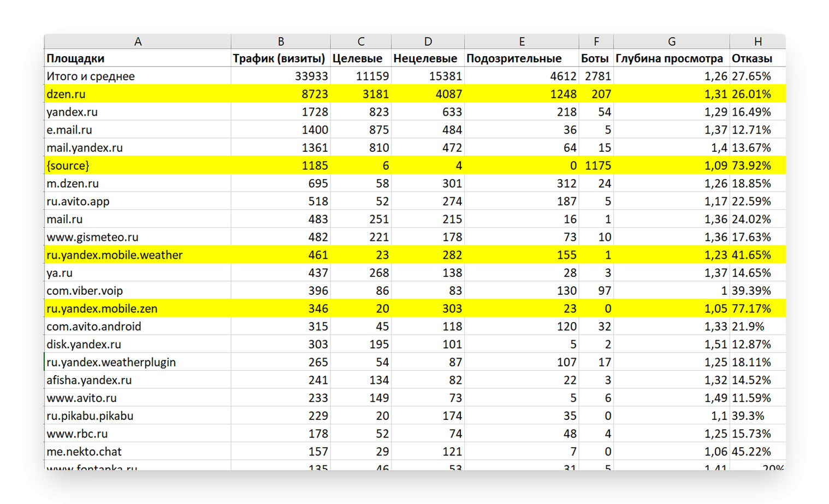Select the www.avito.ru cell
The width and height of the screenshot is (829, 504).
(x=138, y=398)
